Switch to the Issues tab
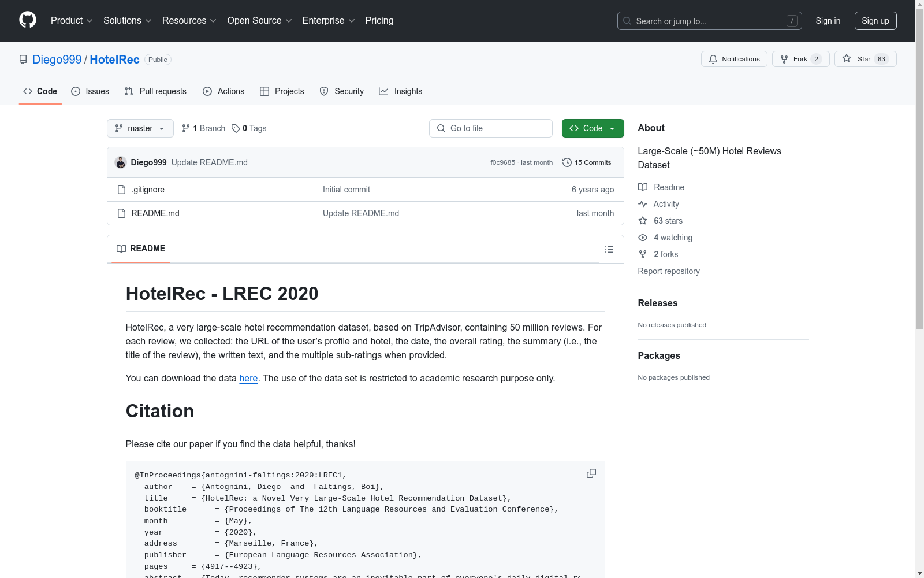Image resolution: width=924 pixels, height=578 pixels. coord(90,91)
